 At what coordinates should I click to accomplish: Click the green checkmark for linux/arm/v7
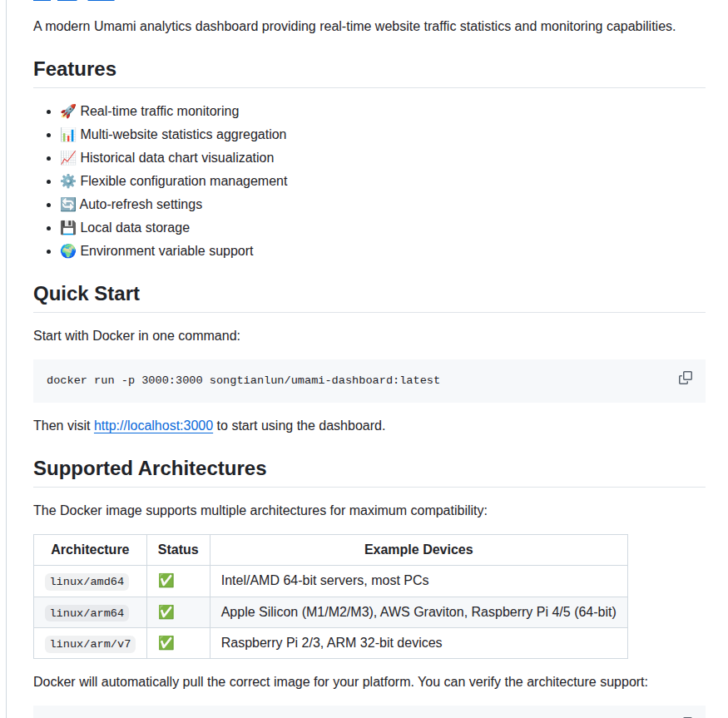[x=166, y=642]
